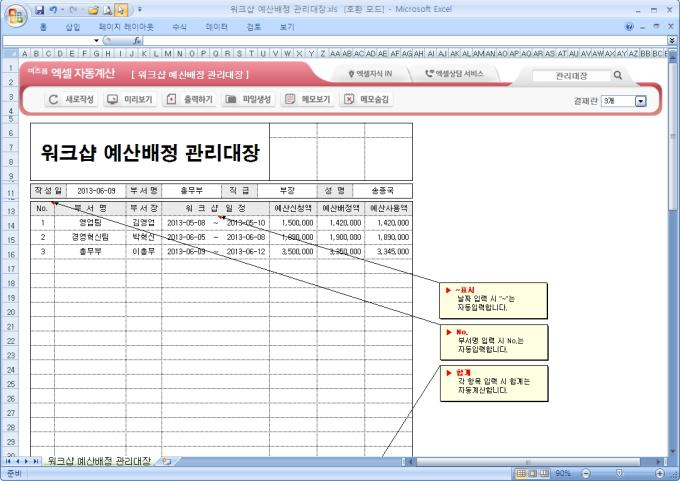The width and height of the screenshot is (680, 481).
Task: Switch to Page Layout view icon
Action: 533,473
